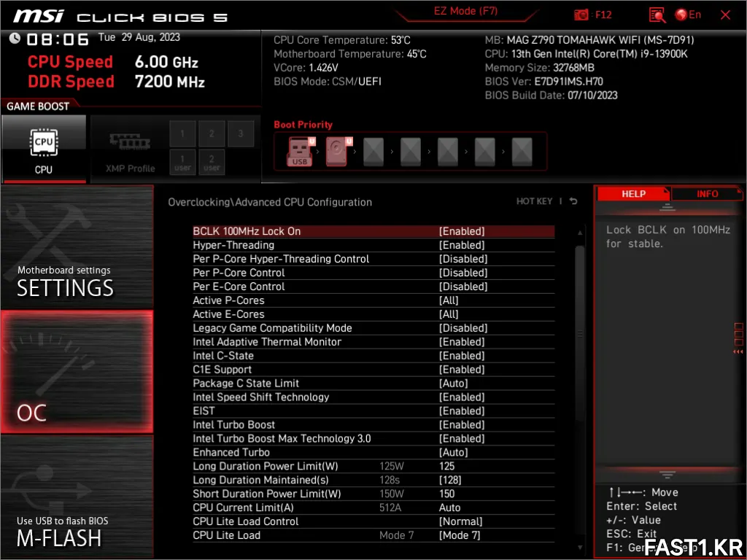Open Per E-Core Control setting
Image resolution: width=747 pixels, height=560 pixels.
pos(373,287)
